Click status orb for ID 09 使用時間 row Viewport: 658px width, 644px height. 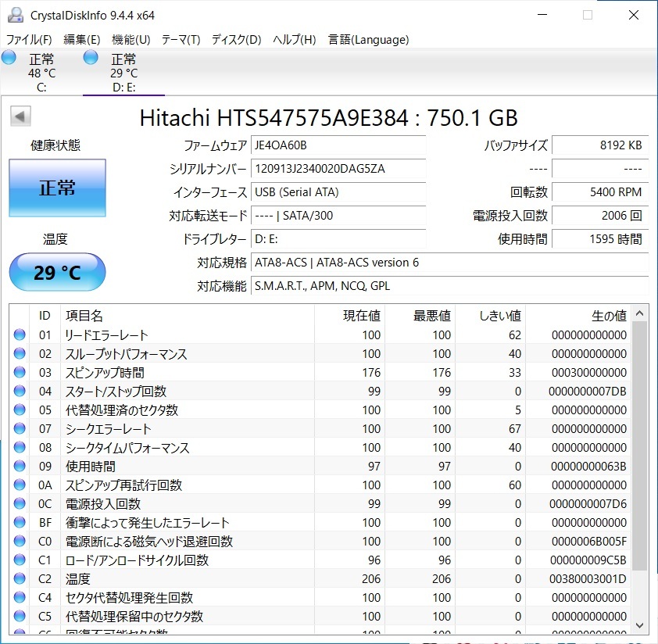click(x=20, y=466)
